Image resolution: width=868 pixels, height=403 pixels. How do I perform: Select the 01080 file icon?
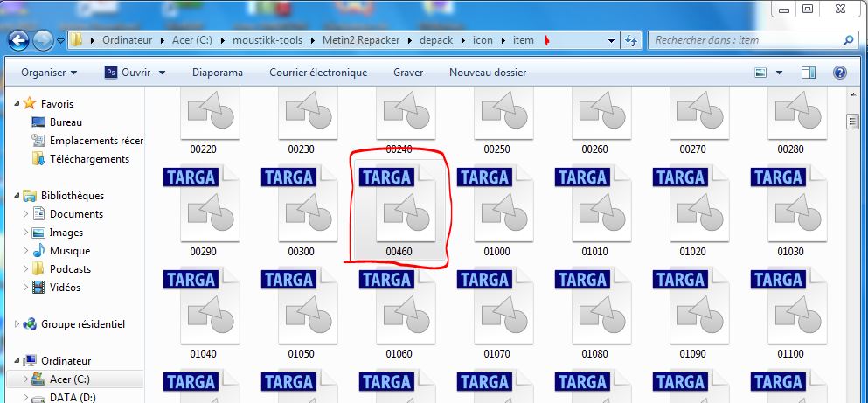[x=594, y=307]
